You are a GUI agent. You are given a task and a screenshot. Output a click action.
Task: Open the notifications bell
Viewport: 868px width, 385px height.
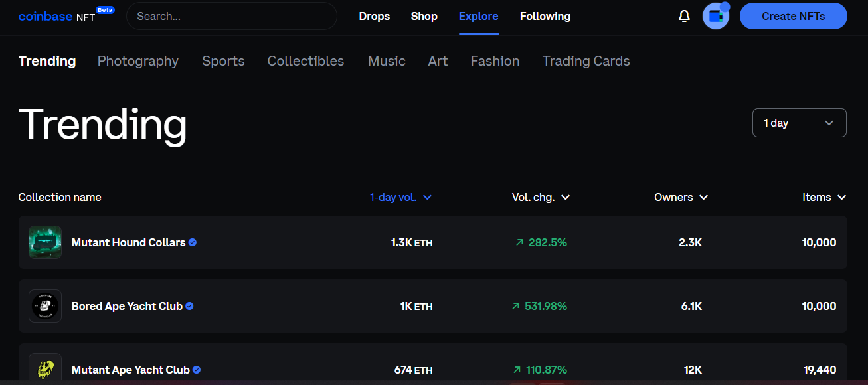[x=684, y=16]
